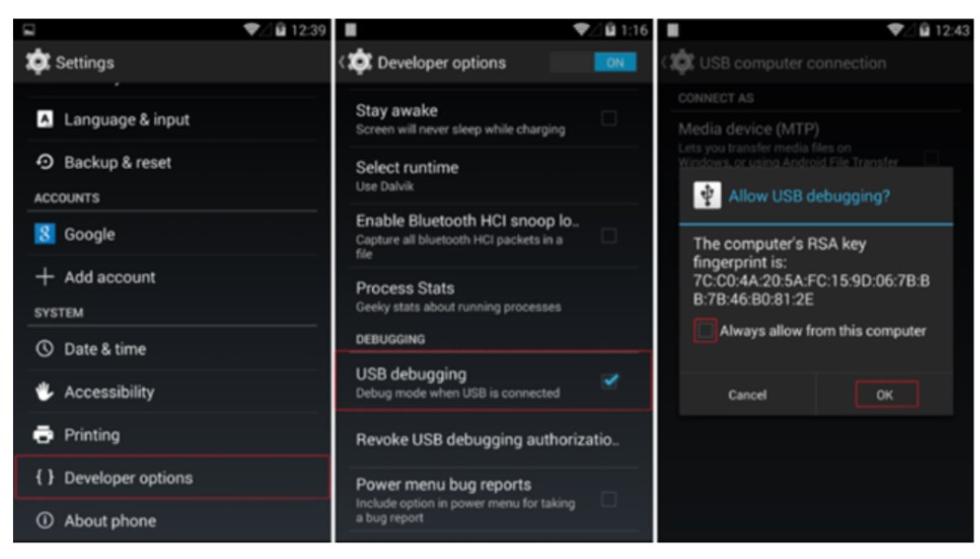Tap 'Screen will never sleep while charging' text
The width and height of the screenshot is (980, 559).
[x=460, y=129]
